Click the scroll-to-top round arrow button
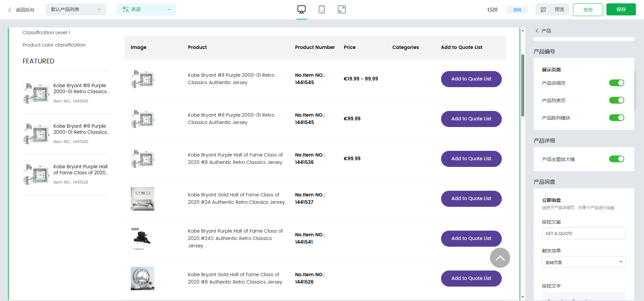 coord(500,258)
